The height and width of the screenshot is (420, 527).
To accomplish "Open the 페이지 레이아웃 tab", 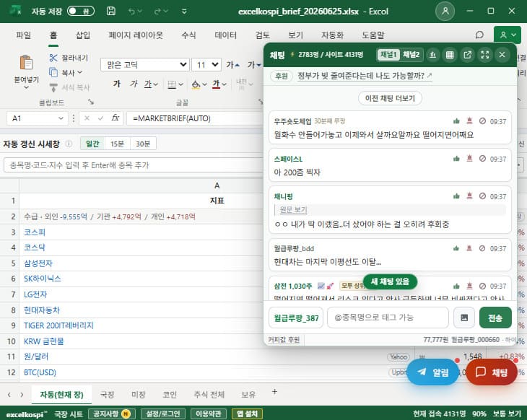I will (x=136, y=35).
